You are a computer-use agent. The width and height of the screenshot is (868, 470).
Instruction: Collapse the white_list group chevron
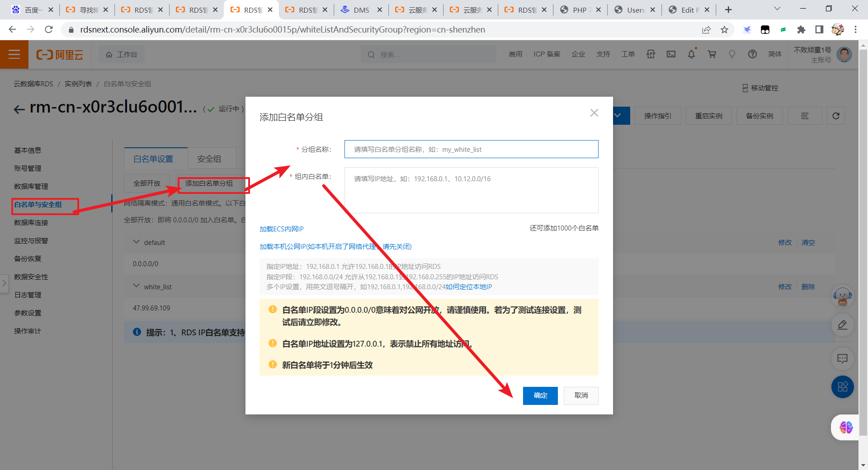pyautogui.click(x=136, y=286)
